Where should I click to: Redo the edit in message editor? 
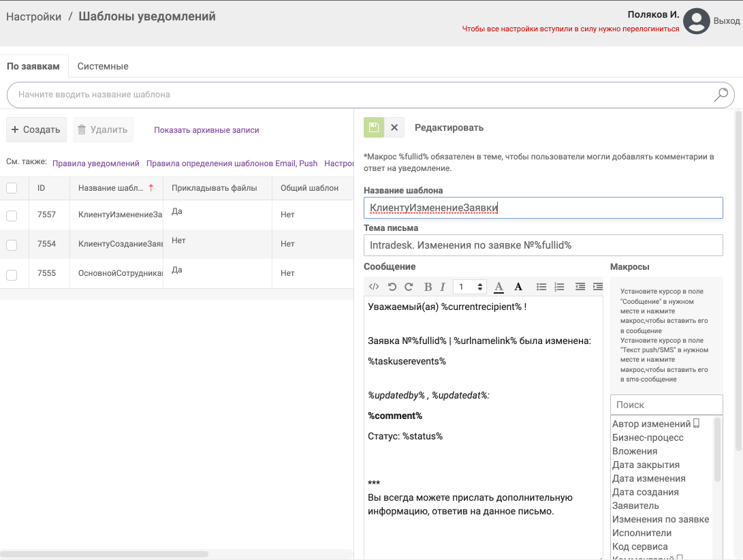tap(409, 286)
